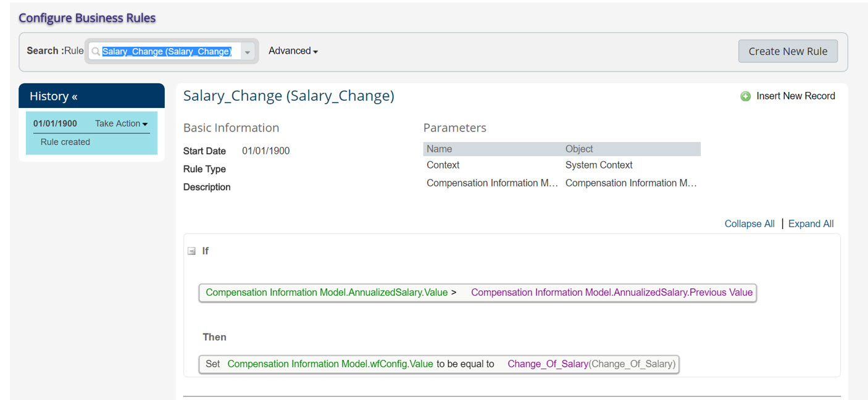
Task: Open the Take Action menu
Action: (122, 123)
